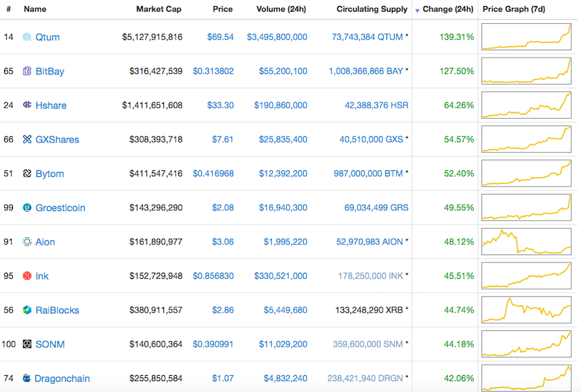Open Qtum 7-day price graph
581x392 pixels.
[526, 37]
